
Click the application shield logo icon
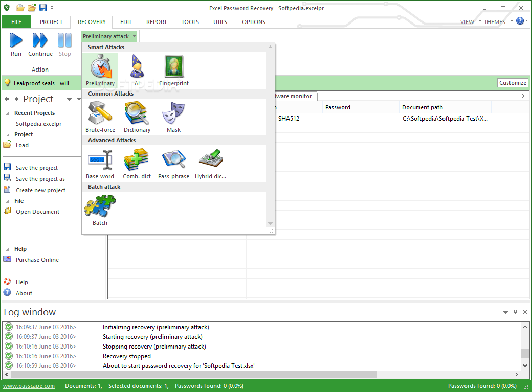pyautogui.click(x=7, y=8)
